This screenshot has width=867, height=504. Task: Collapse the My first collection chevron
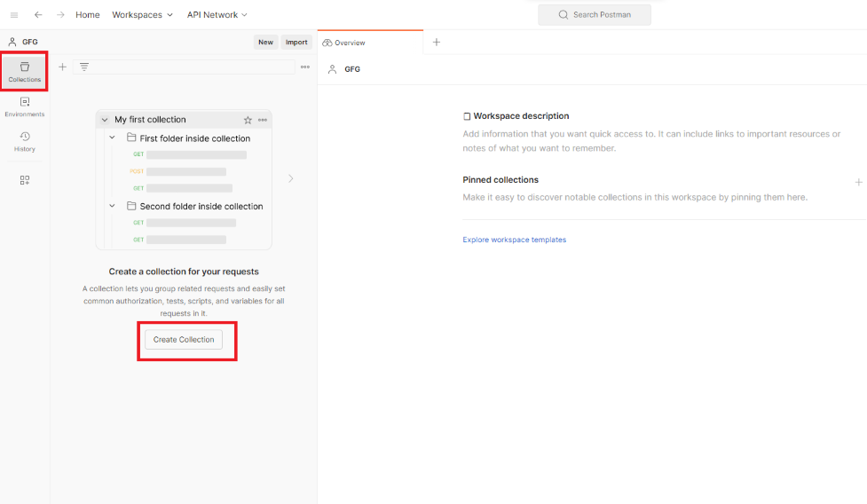(x=105, y=120)
